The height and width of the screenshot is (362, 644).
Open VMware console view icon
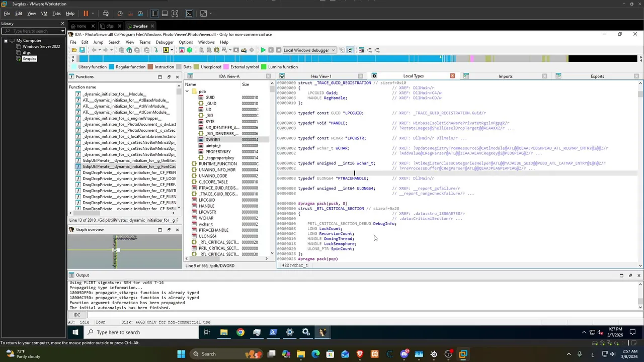[189, 14]
